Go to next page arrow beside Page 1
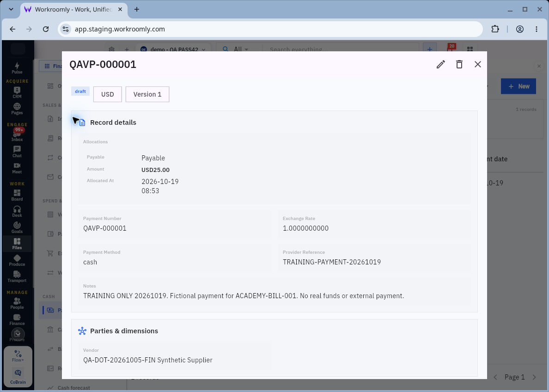This screenshot has height=392, width=549. tap(534, 377)
